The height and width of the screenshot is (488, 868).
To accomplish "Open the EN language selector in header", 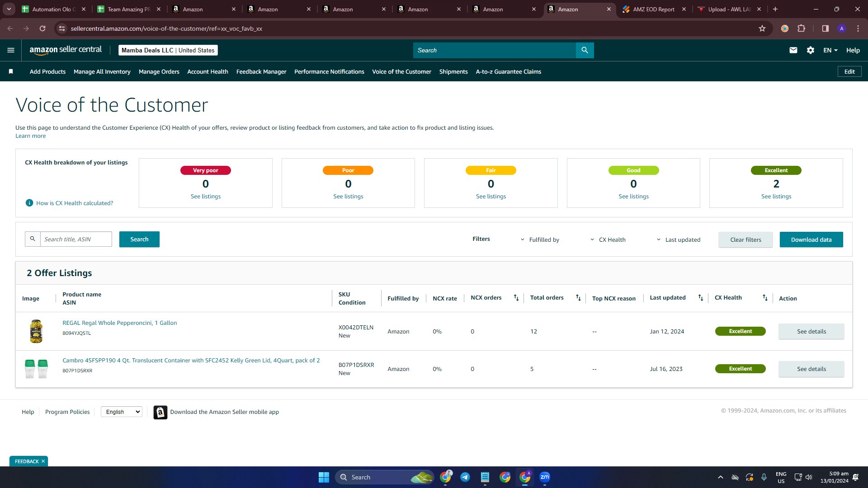I will [830, 50].
